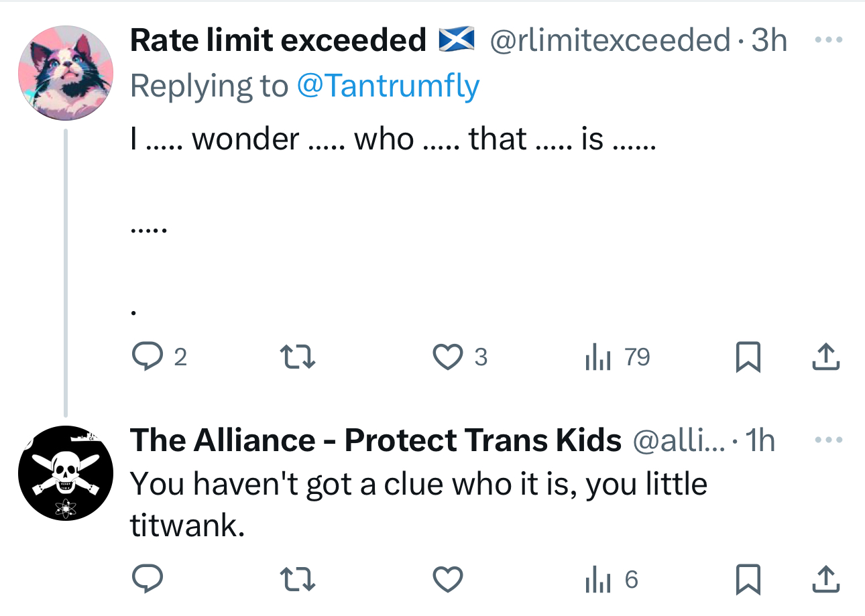Click the cat profile avatar
The image size is (865, 616).
coord(65,74)
